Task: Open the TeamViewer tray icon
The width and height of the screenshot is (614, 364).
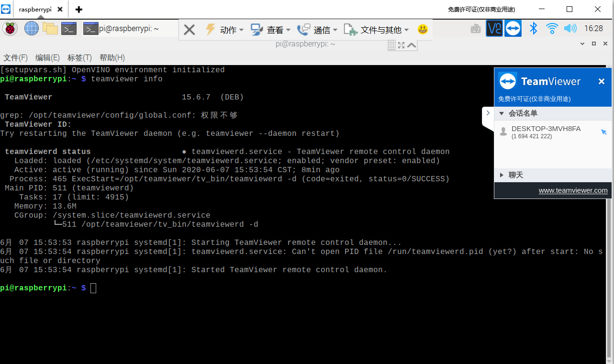Action: (513, 29)
